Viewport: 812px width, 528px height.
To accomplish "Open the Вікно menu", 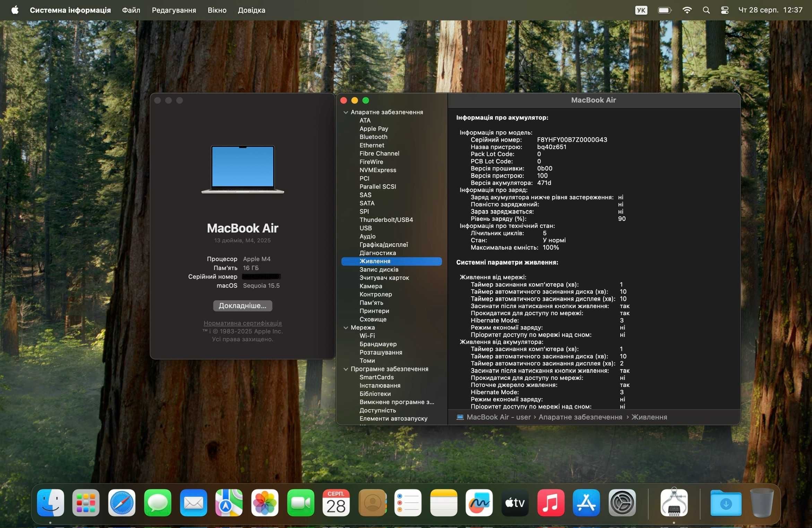I will coord(217,10).
